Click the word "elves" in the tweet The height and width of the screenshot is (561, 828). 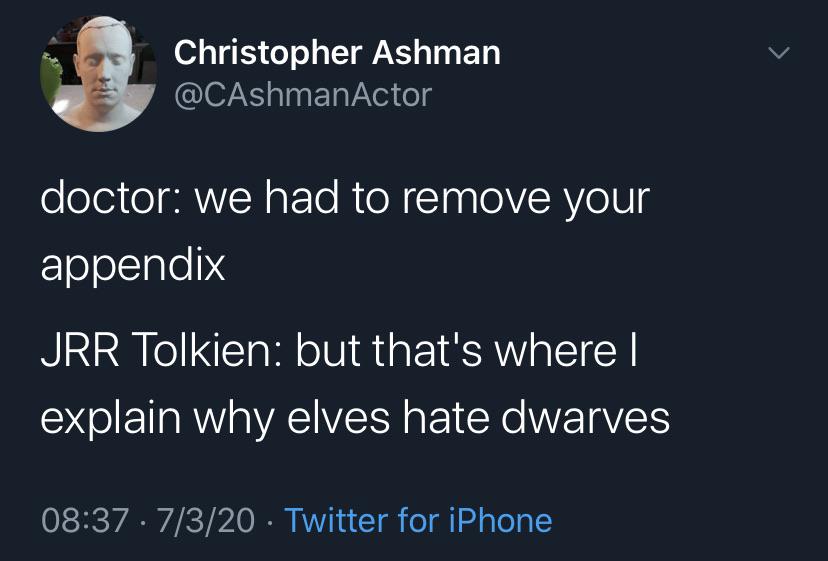pos(338,417)
